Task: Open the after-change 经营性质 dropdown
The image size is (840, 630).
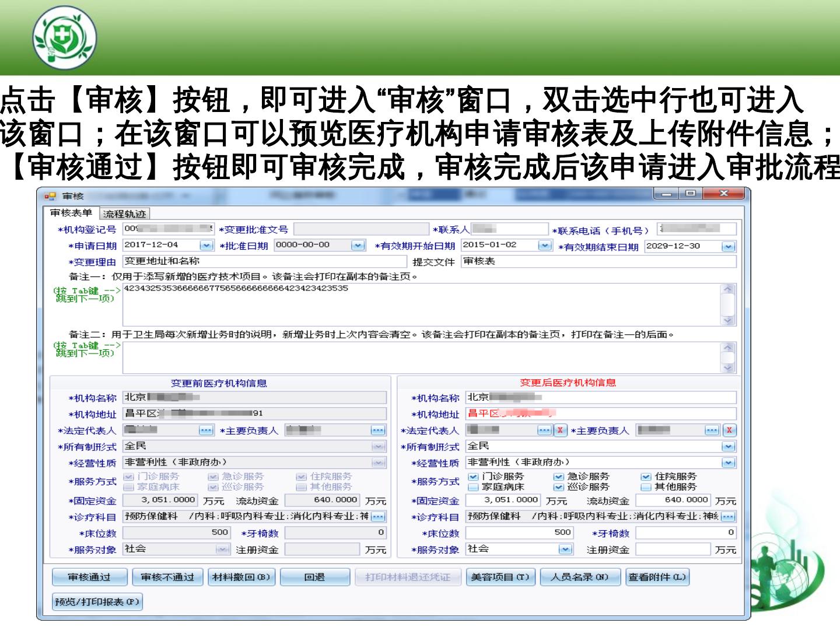Action: [728, 463]
